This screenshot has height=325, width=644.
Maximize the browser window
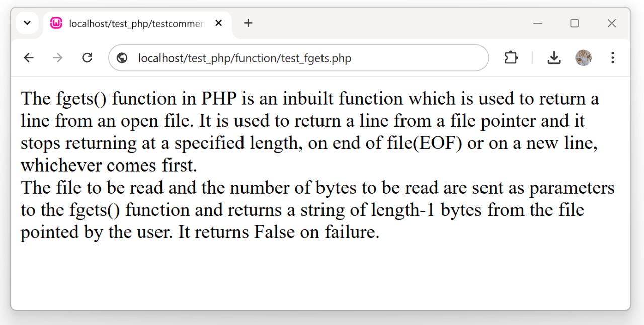tap(575, 23)
